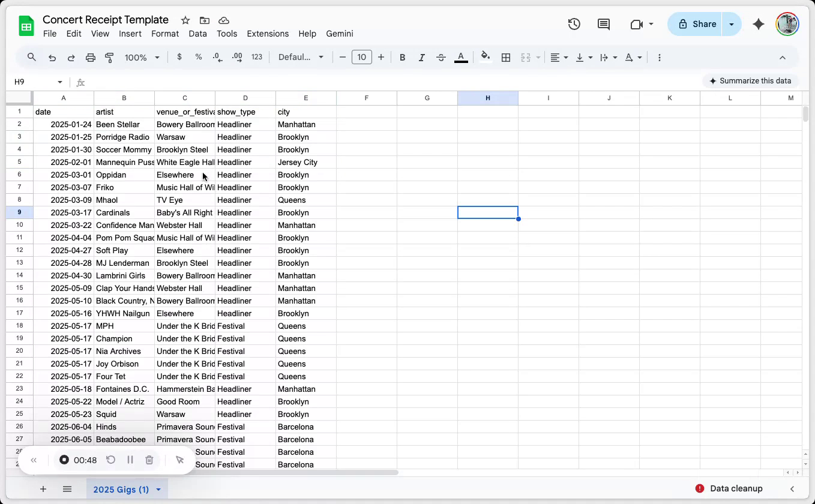
Task: Start a video call with Meet icon
Action: click(637, 24)
